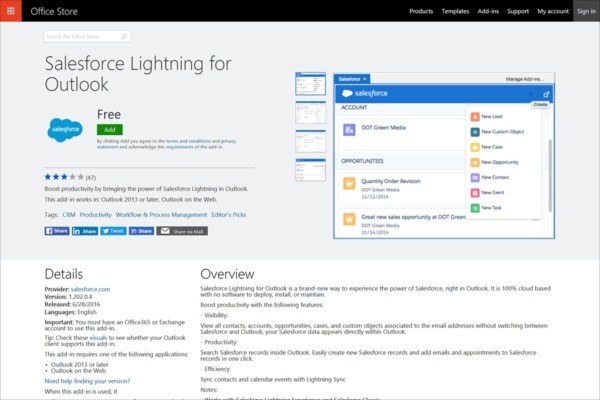This screenshot has width=600, height=400.
Task: Click pop-out icon in salesforce header
Action: coord(546,94)
